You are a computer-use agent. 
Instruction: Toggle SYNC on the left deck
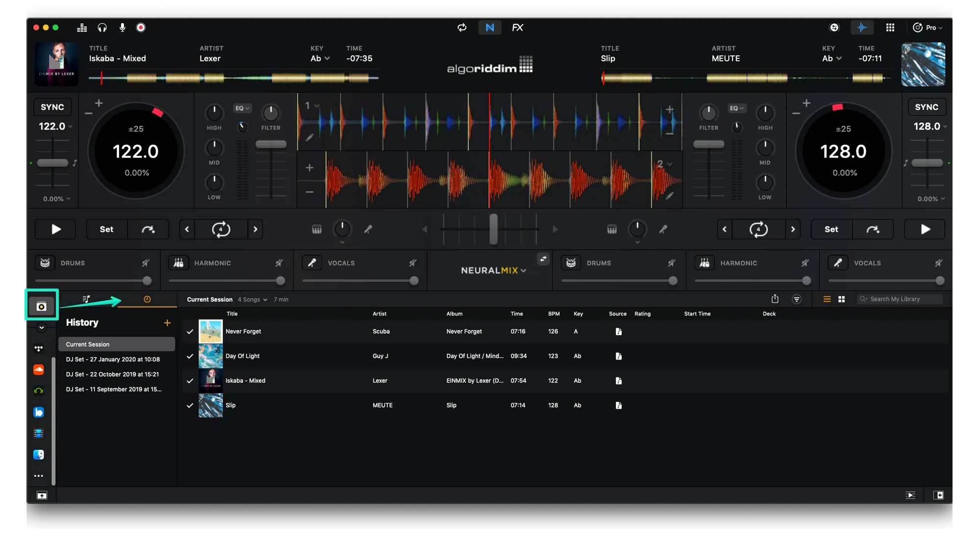tap(52, 107)
